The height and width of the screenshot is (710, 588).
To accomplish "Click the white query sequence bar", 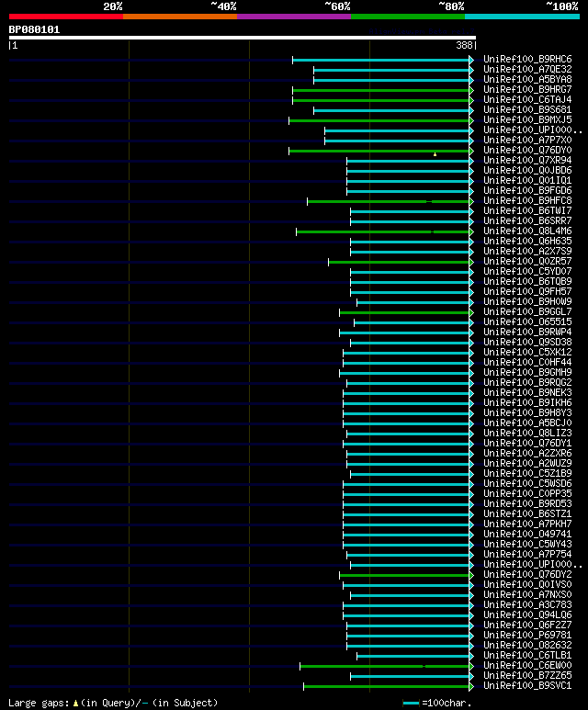I will tap(243, 38).
